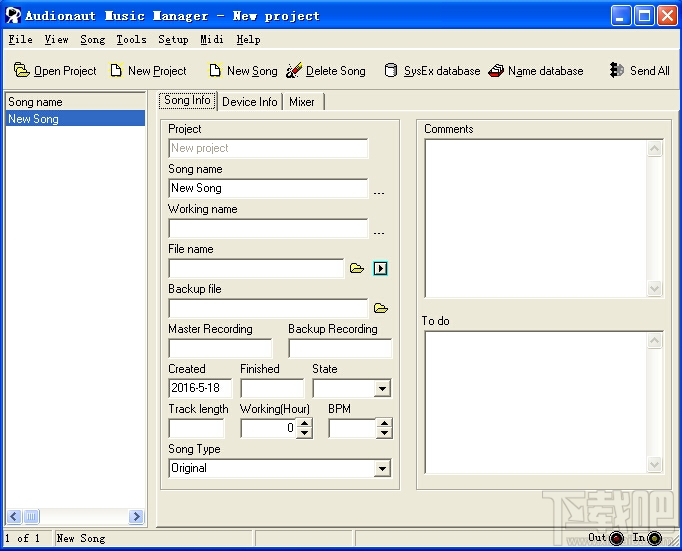This screenshot has height=551, width=682.
Task: Add a song using New Song icon
Action: (215, 70)
